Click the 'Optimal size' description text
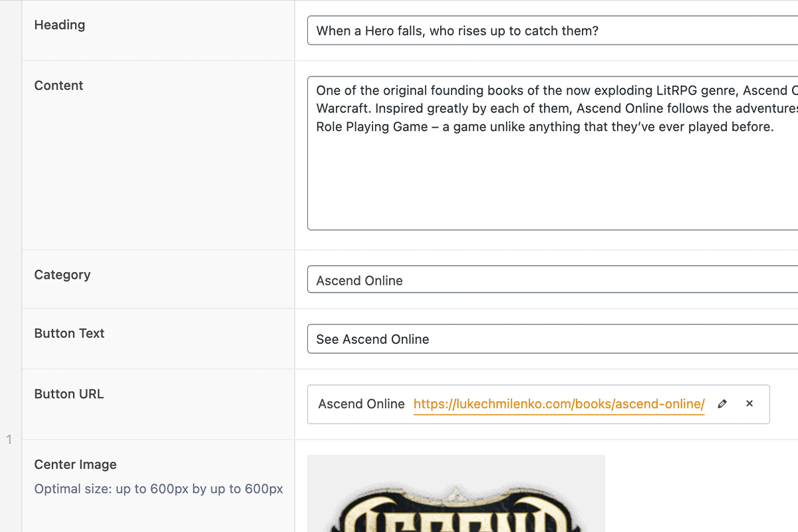Screen dimensions: 798x532 pos(159,489)
